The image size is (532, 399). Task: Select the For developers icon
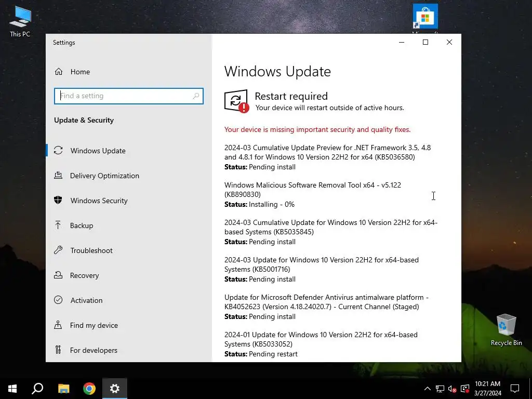coord(58,350)
